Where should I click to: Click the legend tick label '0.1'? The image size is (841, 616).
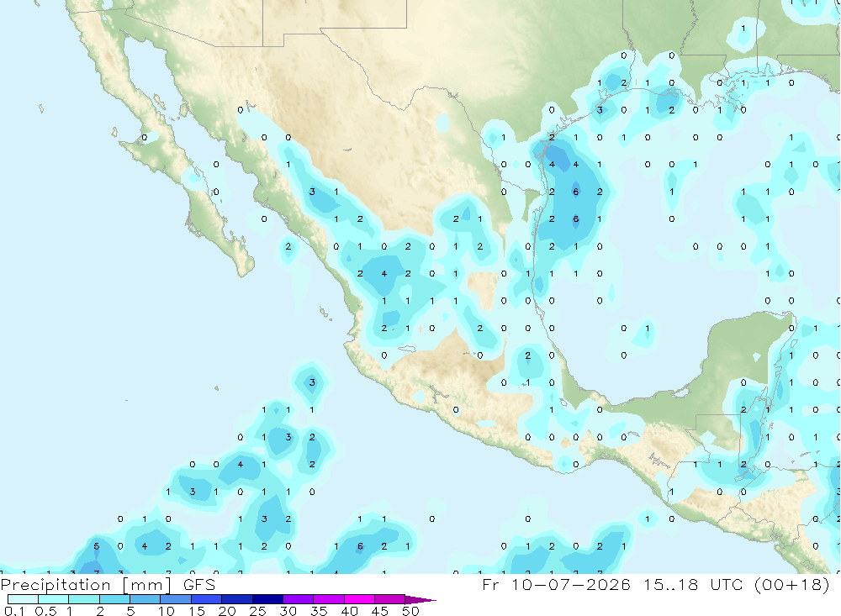click(x=14, y=611)
